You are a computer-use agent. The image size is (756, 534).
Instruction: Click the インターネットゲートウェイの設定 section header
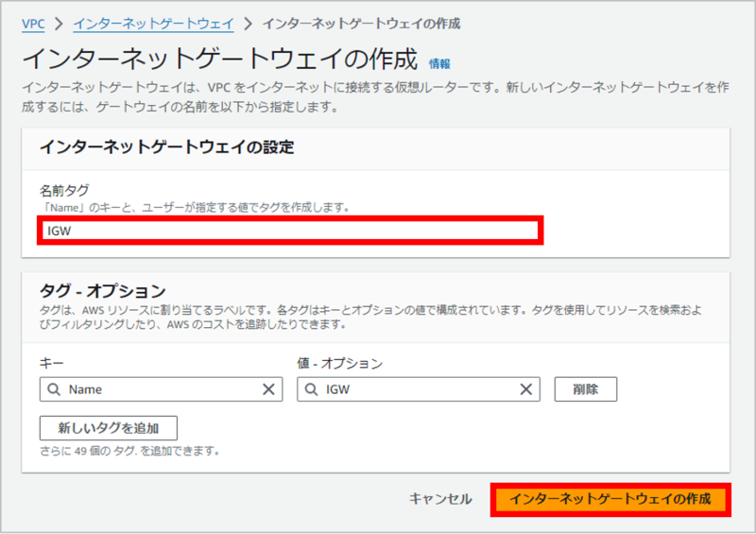tap(167, 147)
